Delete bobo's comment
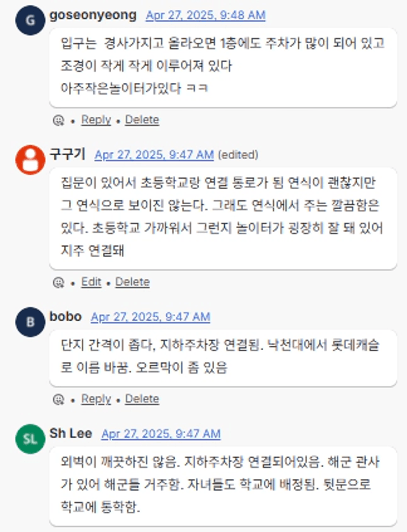The height and width of the screenshot is (532, 407). click(142, 399)
